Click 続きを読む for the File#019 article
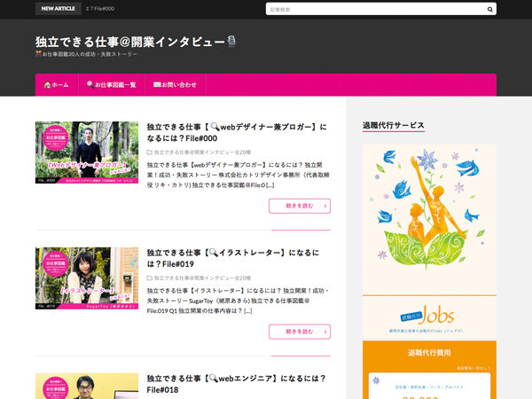 click(300, 332)
